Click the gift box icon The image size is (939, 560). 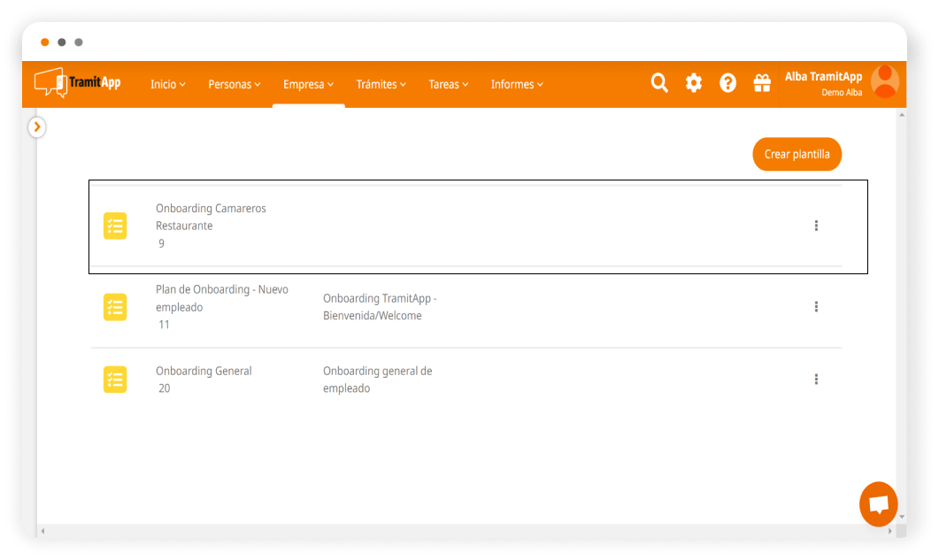[761, 83]
